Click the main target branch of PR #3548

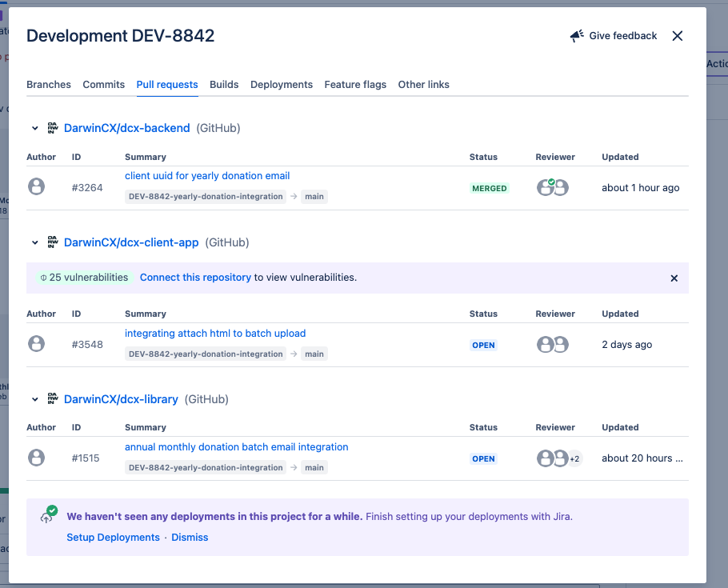(314, 354)
